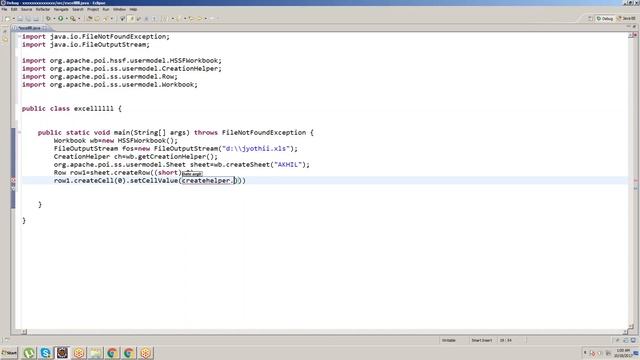Click the Windows Start button

(9, 353)
